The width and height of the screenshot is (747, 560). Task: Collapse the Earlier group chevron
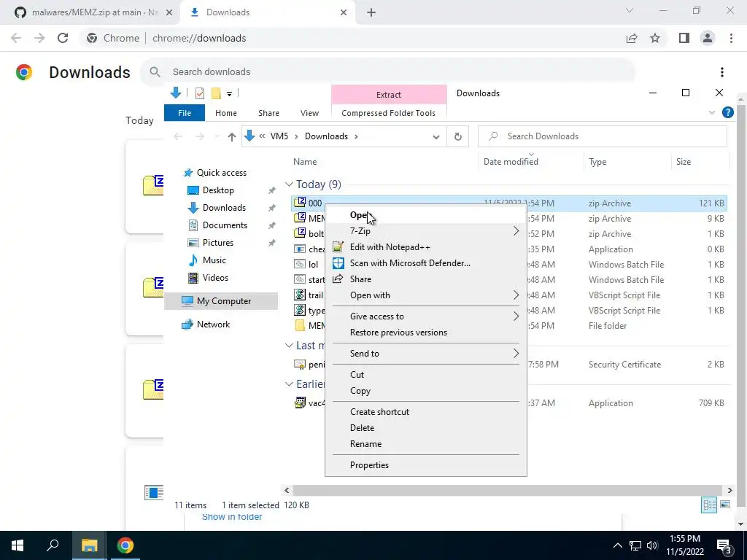(x=289, y=384)
